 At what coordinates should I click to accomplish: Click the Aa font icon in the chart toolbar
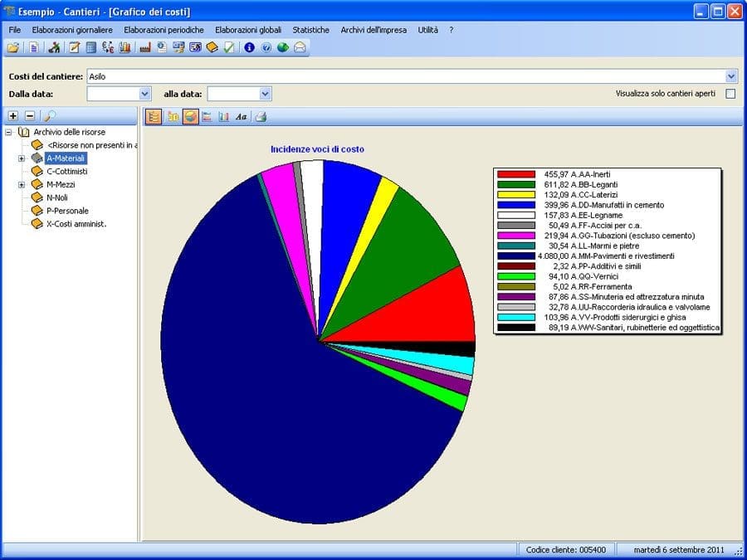241,117
